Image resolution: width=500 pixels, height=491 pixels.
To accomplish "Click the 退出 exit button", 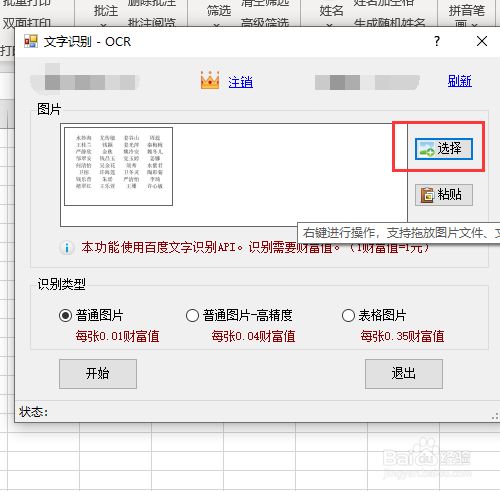I will coord(404,374).
